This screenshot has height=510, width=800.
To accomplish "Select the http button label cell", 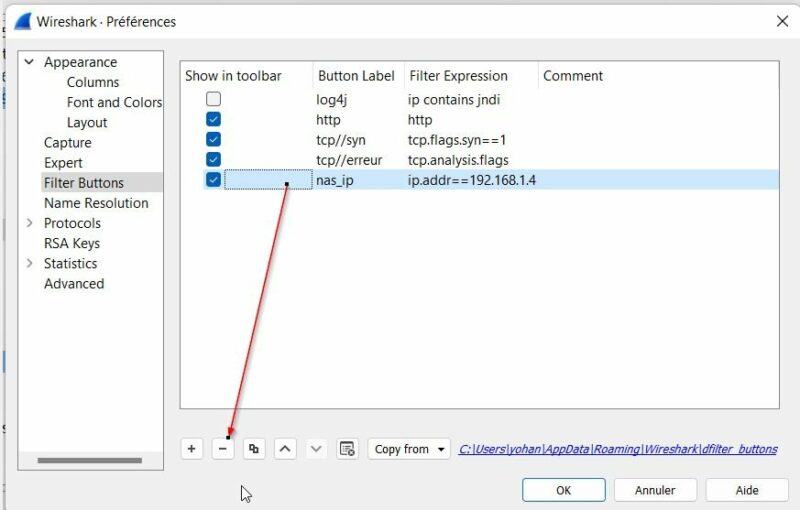I will click(x=328, y=120).
